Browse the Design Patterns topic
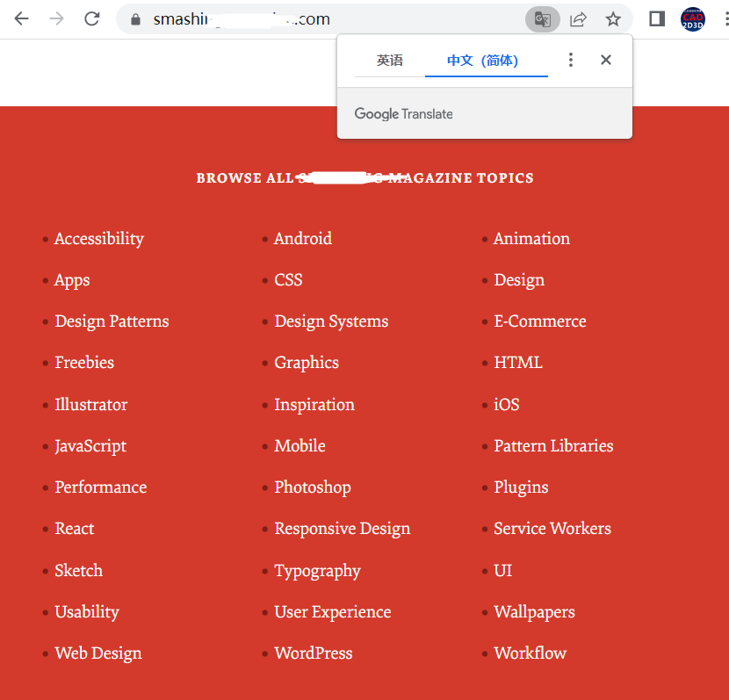This screenshot has height=700, width=729. point(112,322)
